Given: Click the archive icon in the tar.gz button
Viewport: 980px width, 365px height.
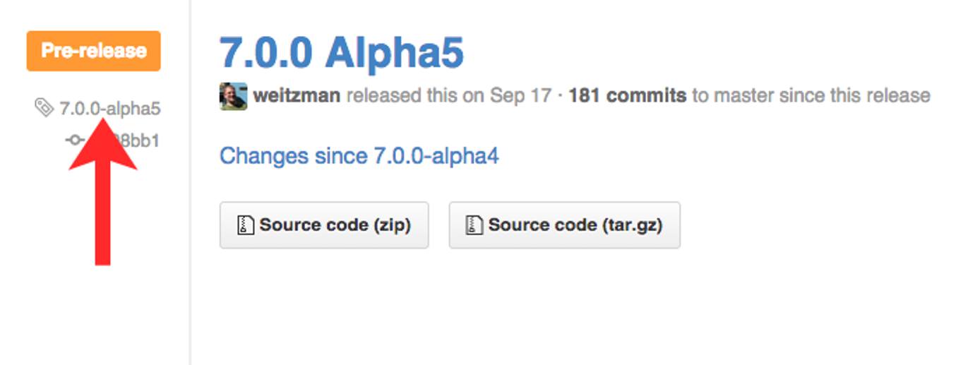Looking at the screenshot, I should pos(474,225).
